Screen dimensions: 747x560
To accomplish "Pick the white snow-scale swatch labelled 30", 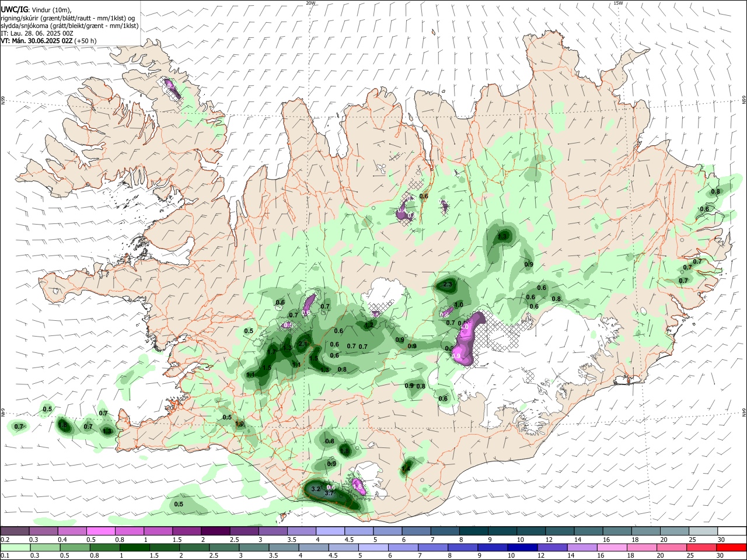I will pos(731,531).
